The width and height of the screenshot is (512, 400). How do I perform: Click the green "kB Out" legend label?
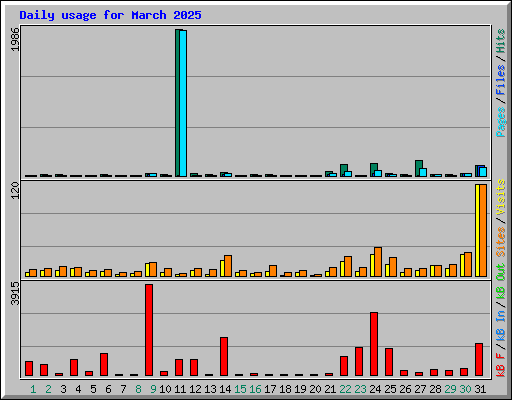pos(501,282)
